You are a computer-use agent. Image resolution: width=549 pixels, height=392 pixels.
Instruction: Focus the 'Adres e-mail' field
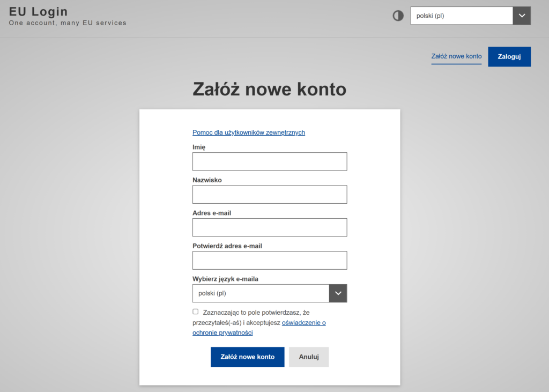pyautogui.click(x=270, y=227)
